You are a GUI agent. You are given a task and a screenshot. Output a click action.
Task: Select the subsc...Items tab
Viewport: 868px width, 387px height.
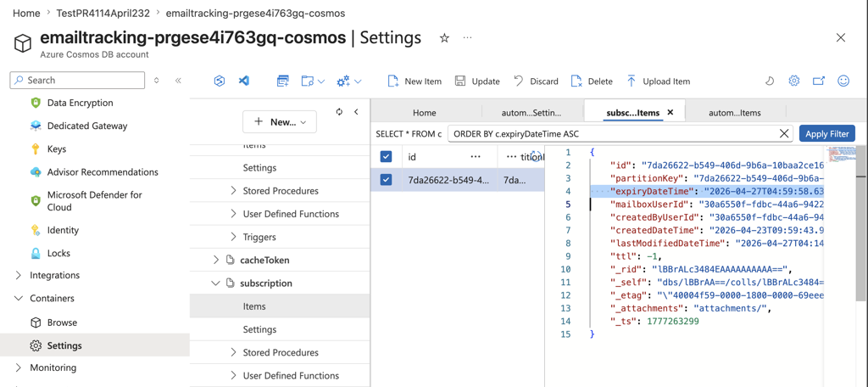click(x=632, y=113)
